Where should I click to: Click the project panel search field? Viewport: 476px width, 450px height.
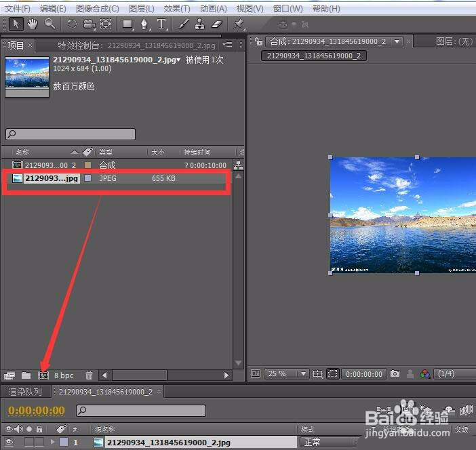71,134
